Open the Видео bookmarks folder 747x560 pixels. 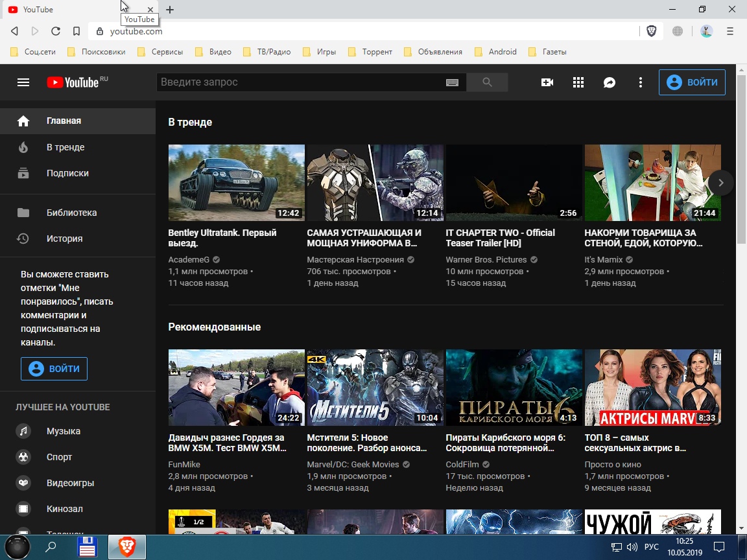tap(213, 52)
